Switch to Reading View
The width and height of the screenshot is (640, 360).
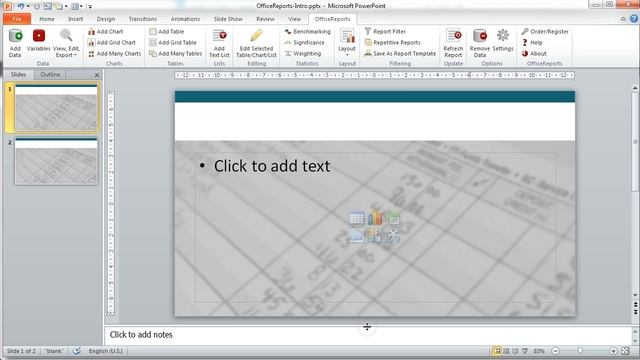pyautogui.click(x=515, y=351)
